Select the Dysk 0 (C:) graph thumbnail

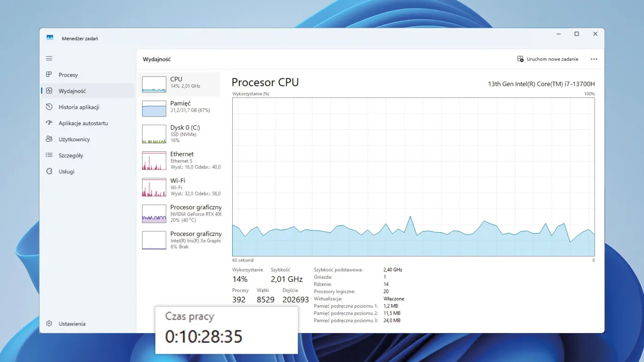click(x=154, y=134)
